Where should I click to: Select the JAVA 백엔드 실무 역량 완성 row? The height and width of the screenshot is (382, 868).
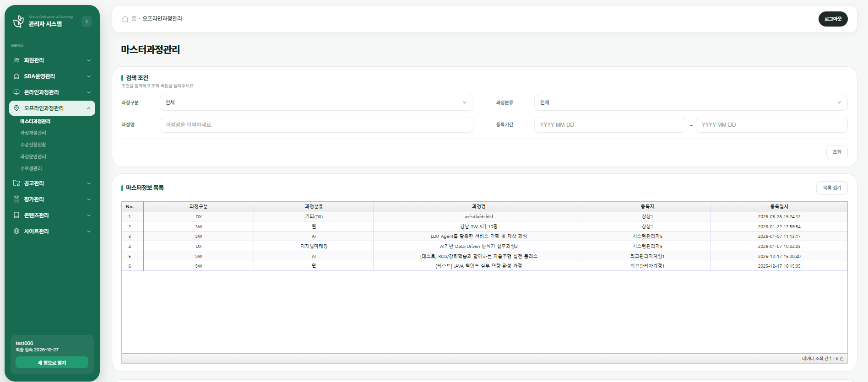point(484,266)
